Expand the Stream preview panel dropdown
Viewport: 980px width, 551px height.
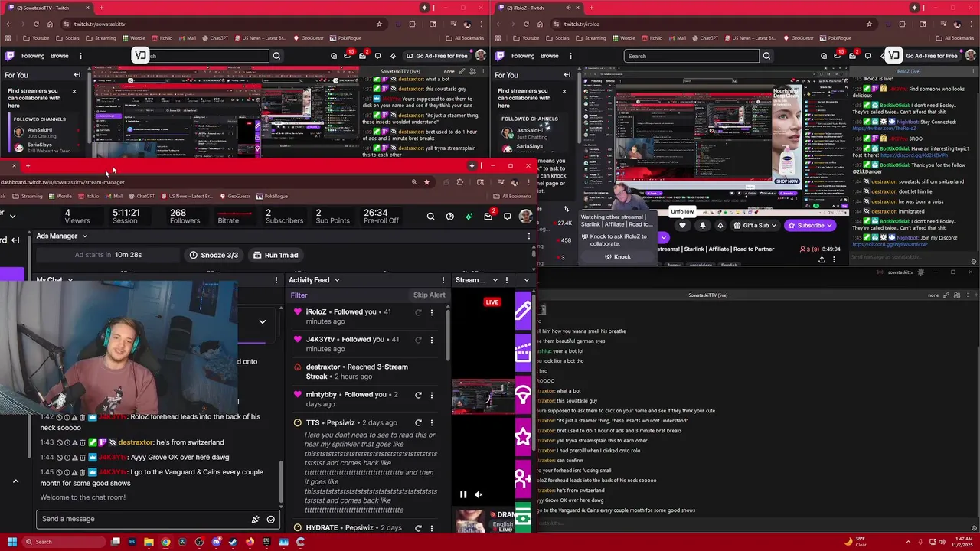(x=495, y=280)
